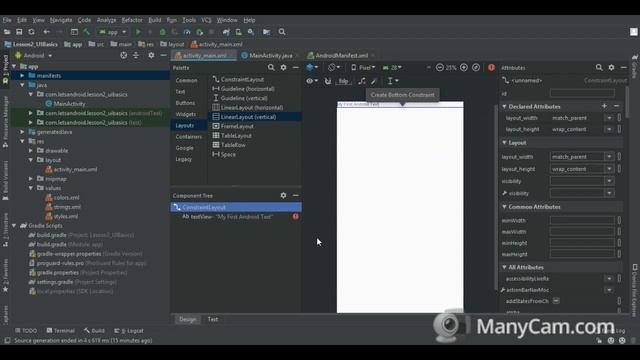Run the app with the green play icon

[138, 32]
